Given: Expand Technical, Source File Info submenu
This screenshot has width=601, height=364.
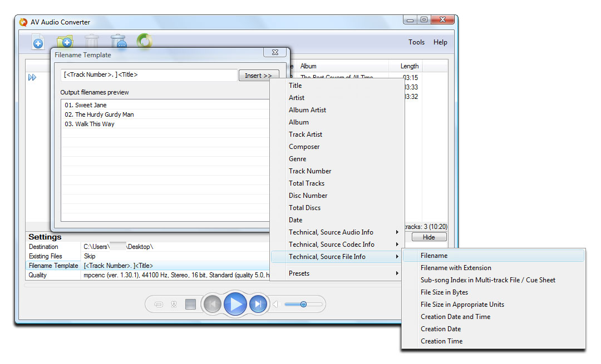Looking at the screenshot, I should point(336,257).
